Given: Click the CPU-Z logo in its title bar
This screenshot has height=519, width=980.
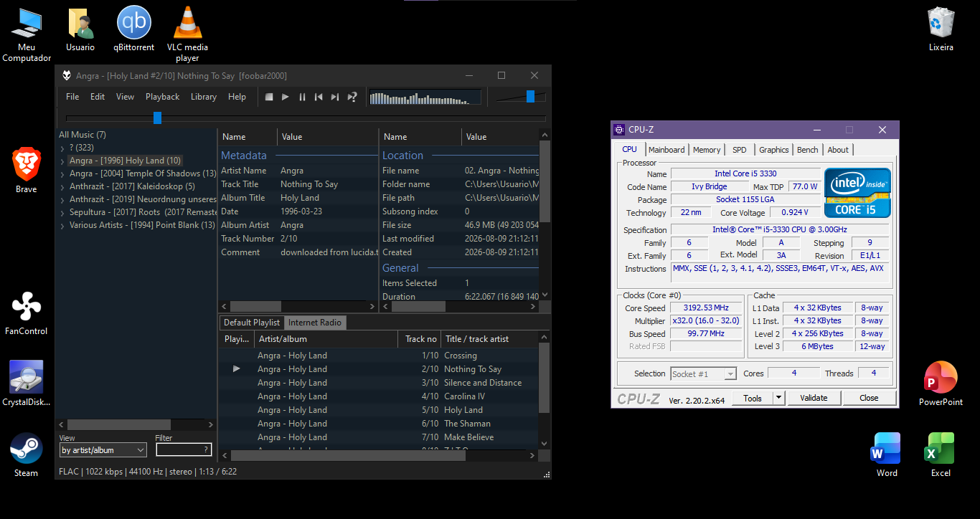Looking at the screenshot, I should point(618,130).
